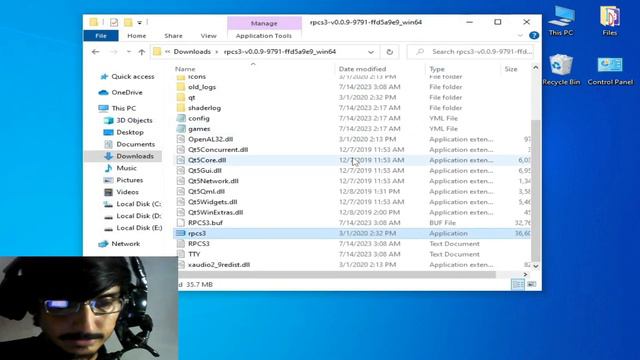This screenshot has width=640, height=360.
Task: Switch to the View ribbon tab
Action: point(209,36)
